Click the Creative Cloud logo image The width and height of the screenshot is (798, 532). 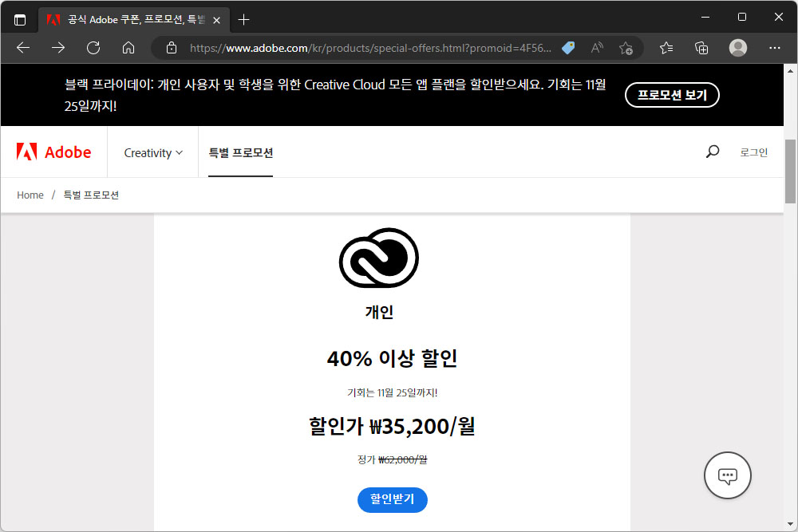(x=378, y=258)
